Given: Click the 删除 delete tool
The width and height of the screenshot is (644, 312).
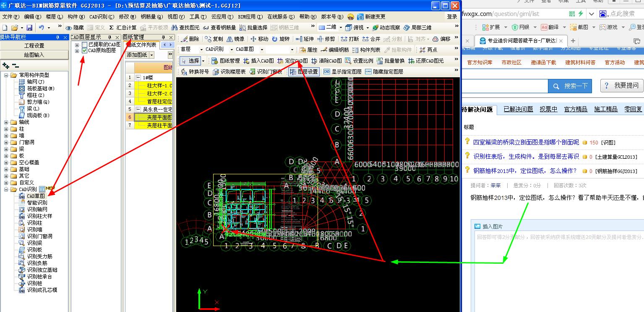Looking at the screenshot, I should [x=190, y=39].
